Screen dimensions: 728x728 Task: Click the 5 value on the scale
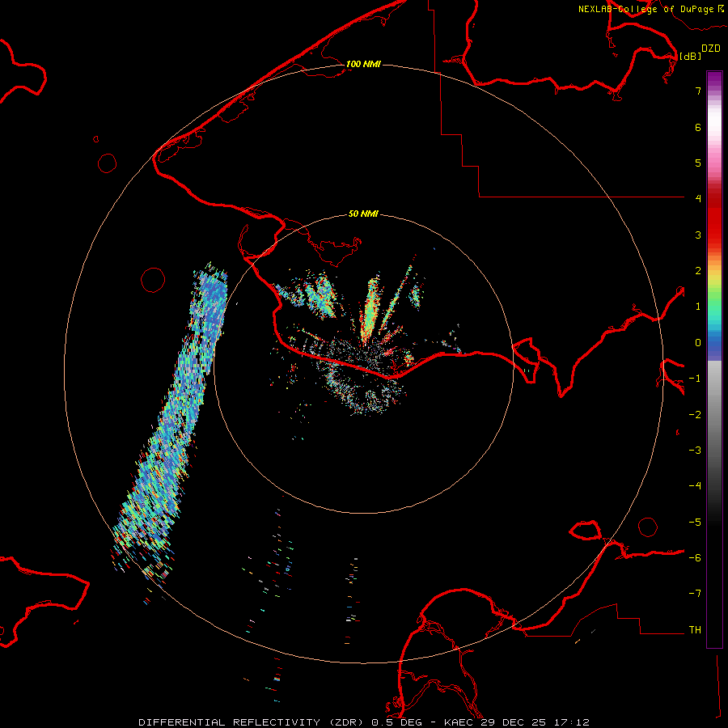tap(698, 163)
